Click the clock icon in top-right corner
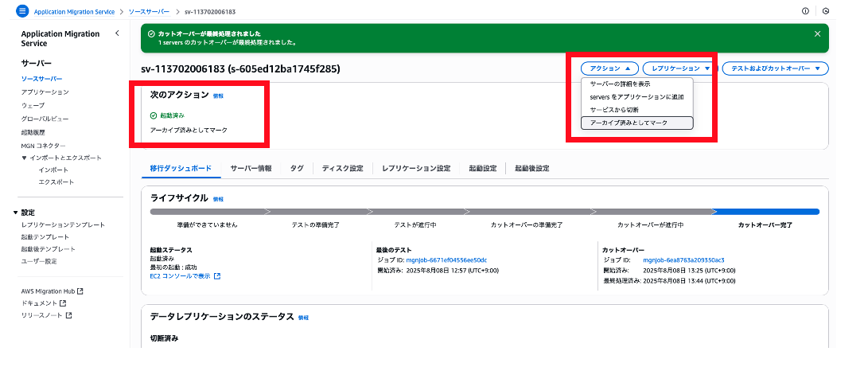This screenshot has height=367, width=868. tap(826, 11)
